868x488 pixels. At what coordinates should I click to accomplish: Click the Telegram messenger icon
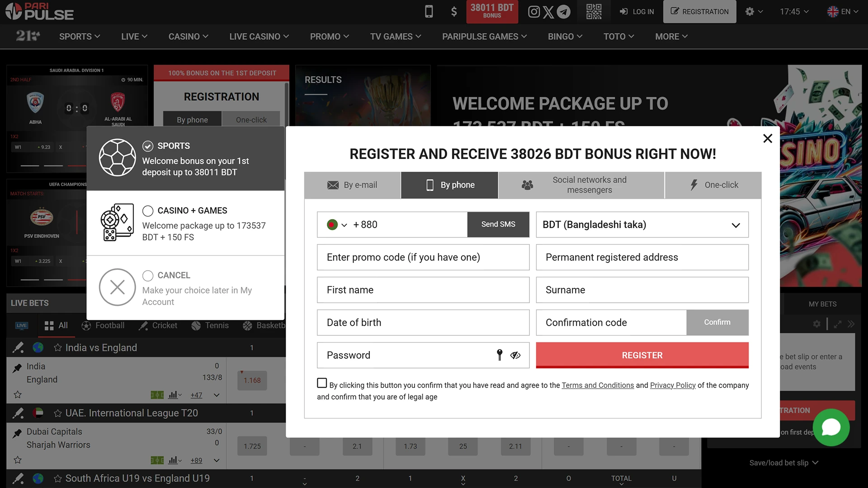pyautogui.click(x=564, y=11)
